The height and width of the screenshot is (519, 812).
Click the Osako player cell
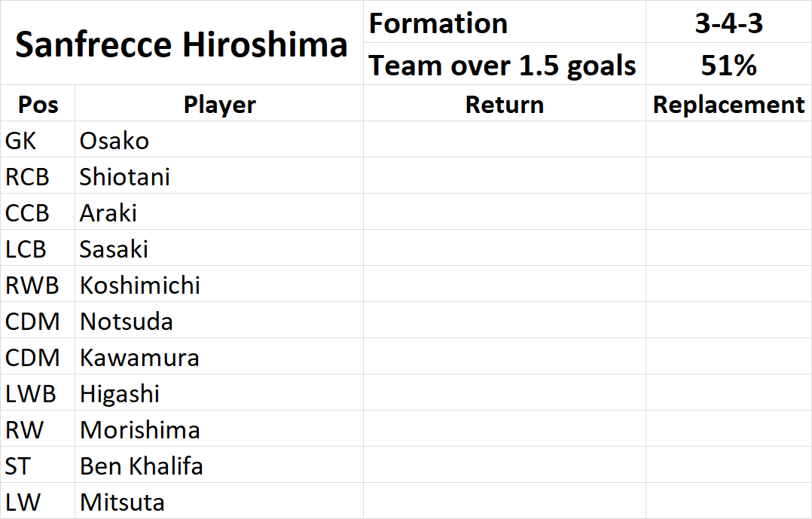pyautogui.click(x=219, y=140)
